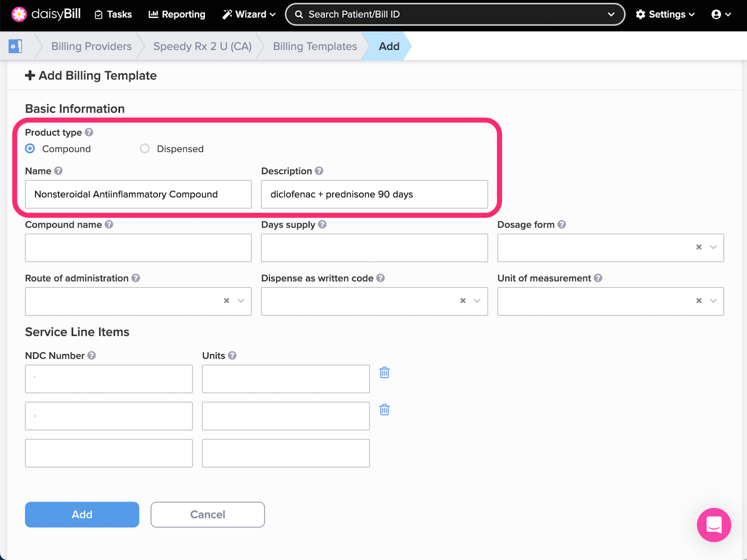Open the Days supply help tooltip
747x560 pixels.
tap(322, 225)
